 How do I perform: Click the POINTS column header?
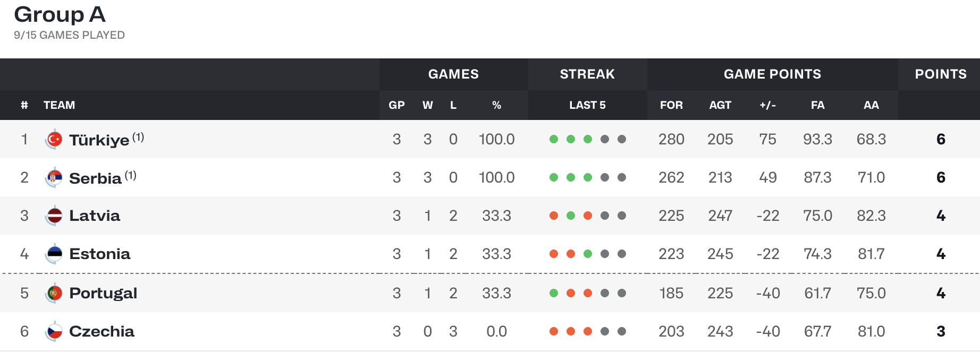pyautogui.click(x=941, y=74)
